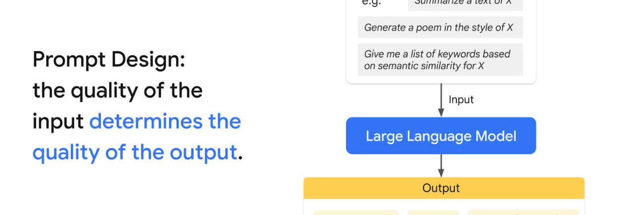Viewport: 644px width, 215px height.
Task: Click the 'semantic similarity for X' line
Action: coord(424,66)
